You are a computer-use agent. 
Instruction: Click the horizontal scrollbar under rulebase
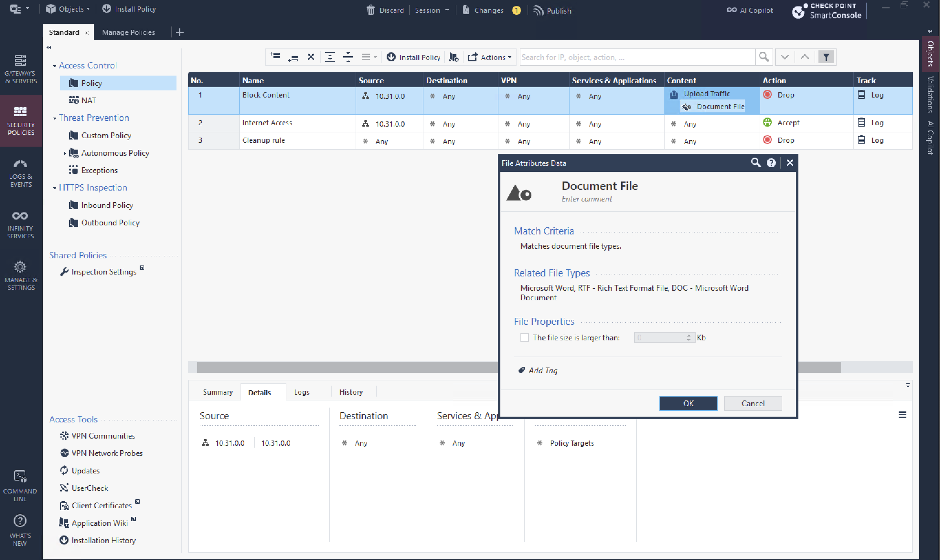(x=340, y=367)
